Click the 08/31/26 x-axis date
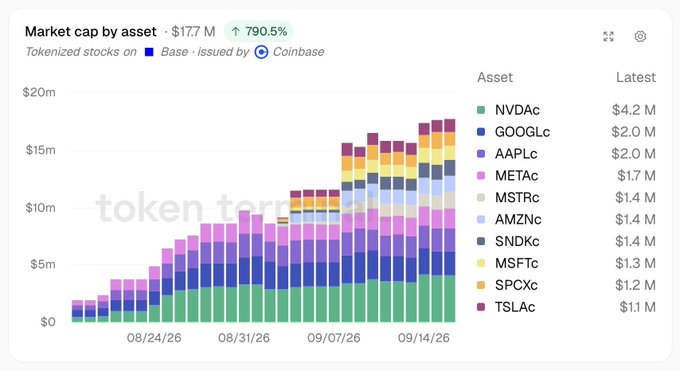This screenshot has height=371, width=680. point(244,338)
